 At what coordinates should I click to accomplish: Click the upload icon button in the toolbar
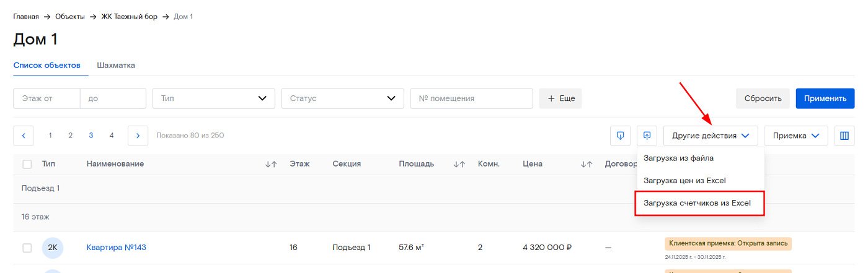point(647,136)
